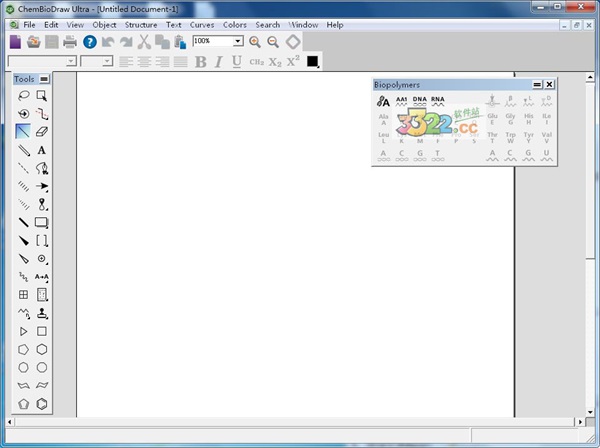Open Help with question mark icon
Image resolution: width=600 pixels, height=448 pixels.
tap(90, 42)
